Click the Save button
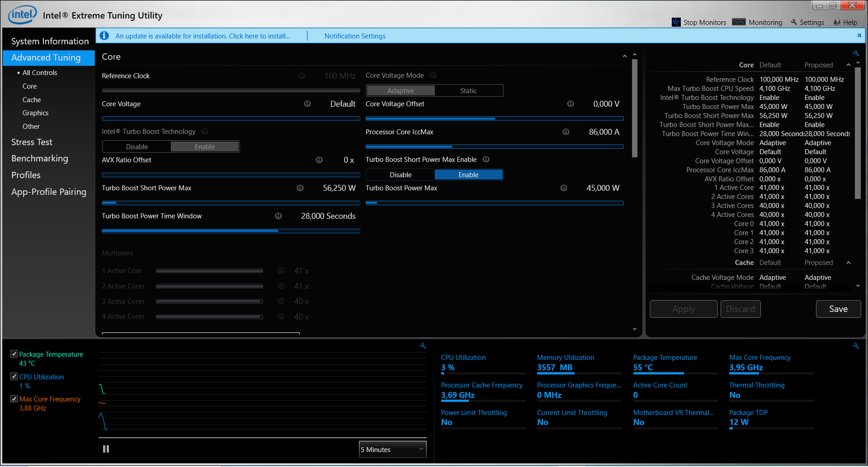 click(838, 309)
